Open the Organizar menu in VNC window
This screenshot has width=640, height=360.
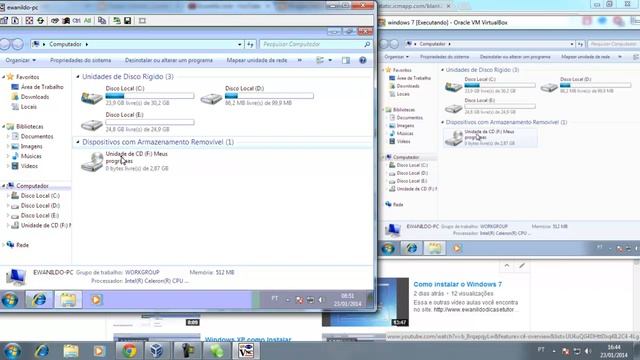pos(20,60)
